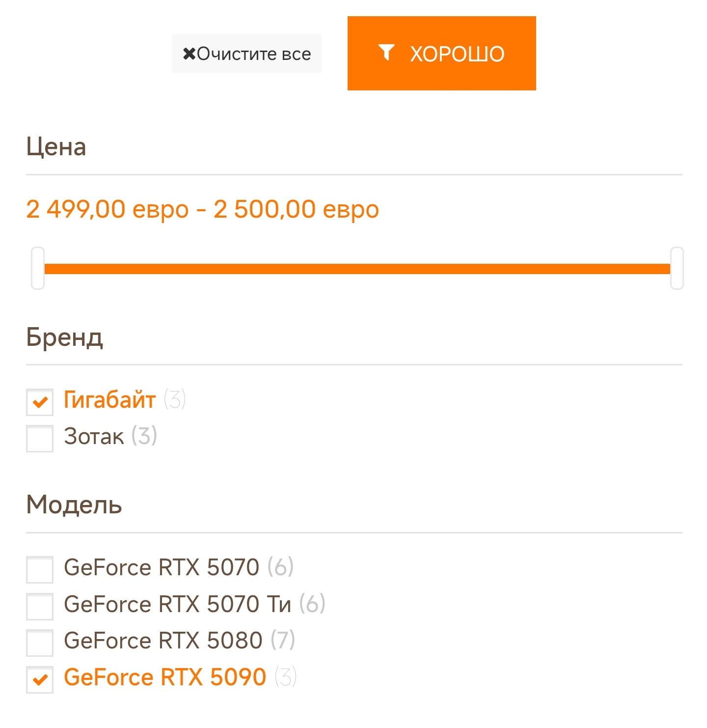This screenshot has width=707, height=728.
Task: Click the Зотак brand label
Action: pyautogui.click(x=94, y=436)
